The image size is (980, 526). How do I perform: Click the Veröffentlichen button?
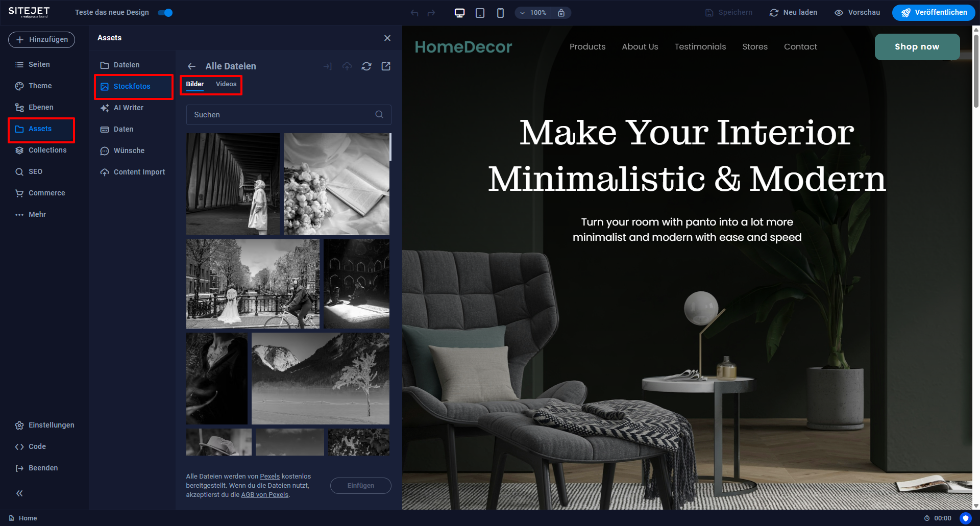(x=933, y=13)
